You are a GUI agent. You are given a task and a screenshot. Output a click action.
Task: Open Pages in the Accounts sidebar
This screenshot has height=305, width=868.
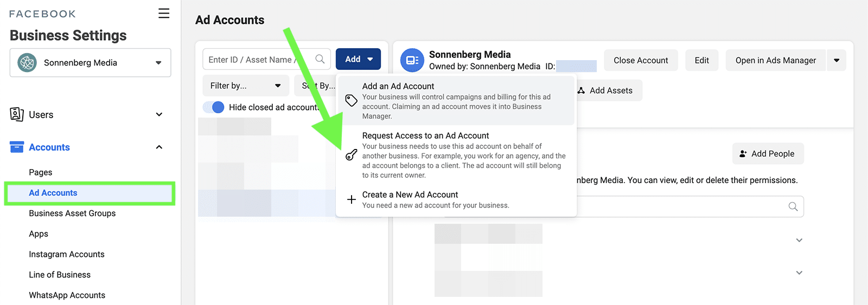[41, 172]
